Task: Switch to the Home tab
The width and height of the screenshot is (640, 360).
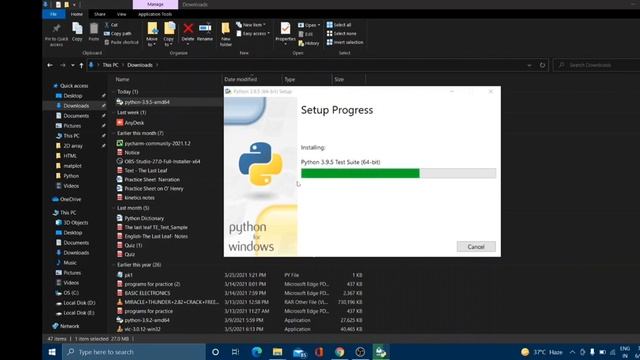Action: tap(77, 14)
